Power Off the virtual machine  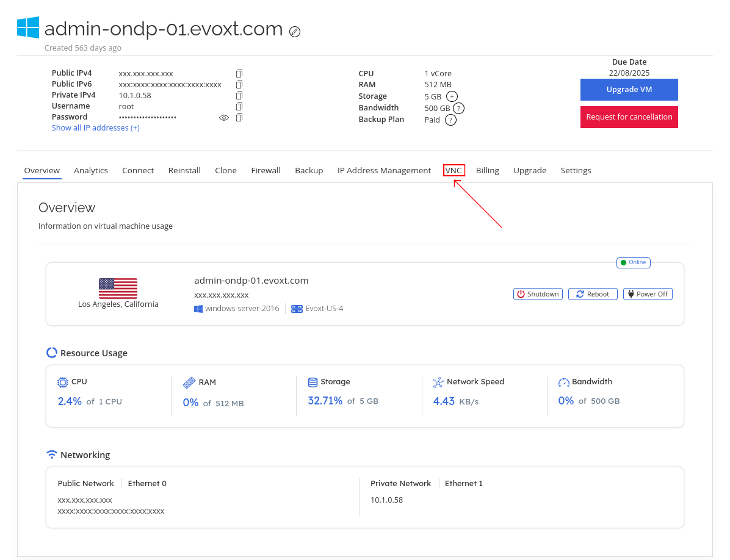pos(647,294)
